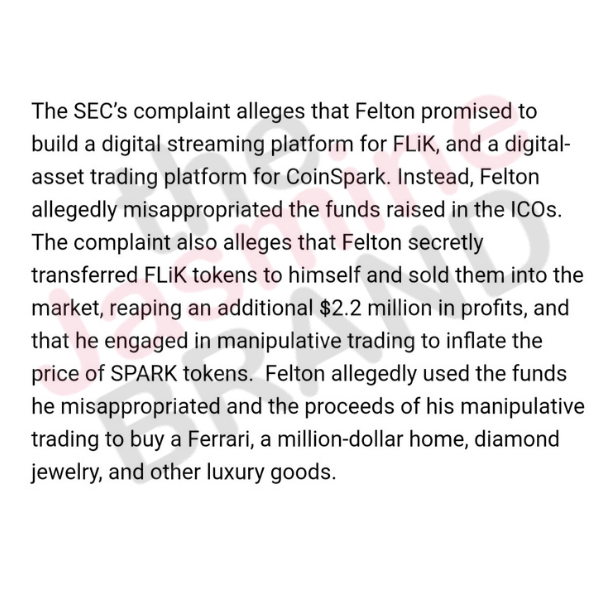The width and height of the screenshot is (595, 595).
Task: Click the word 'misappropriated' in fourth line
Action: coord(203,211)
